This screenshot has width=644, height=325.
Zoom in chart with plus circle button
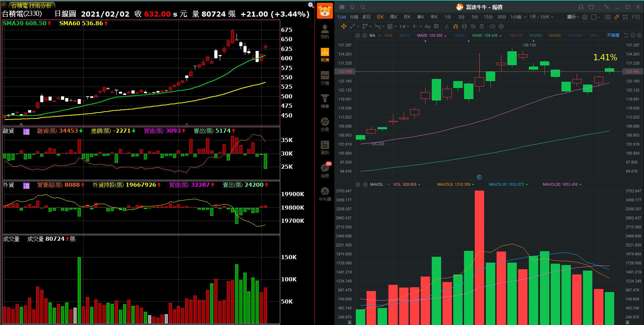point(639,35)
